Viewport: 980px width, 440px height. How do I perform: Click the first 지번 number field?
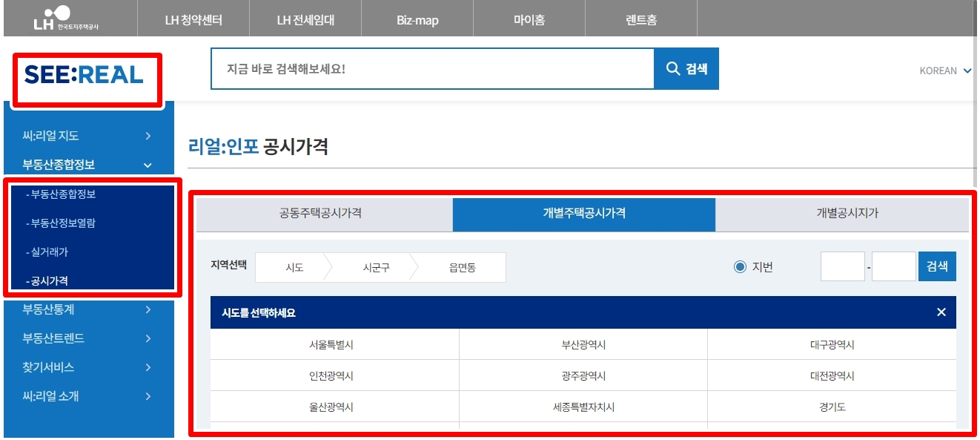843,266
